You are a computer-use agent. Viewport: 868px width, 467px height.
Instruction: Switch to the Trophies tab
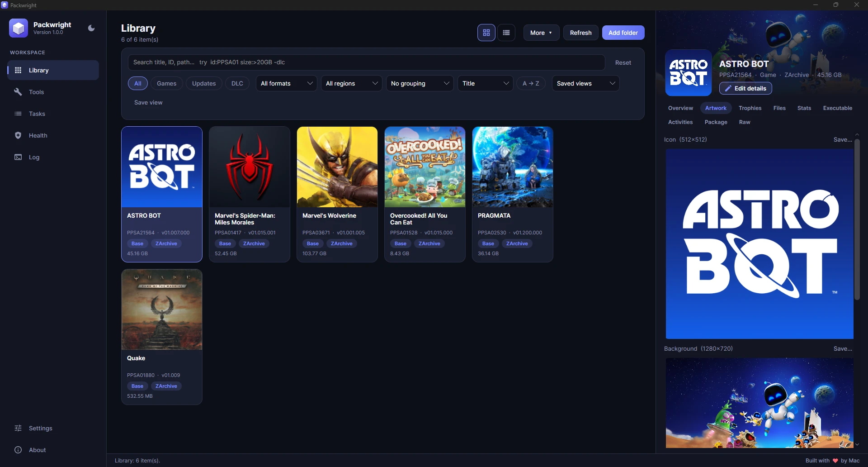tap(750, 108)
